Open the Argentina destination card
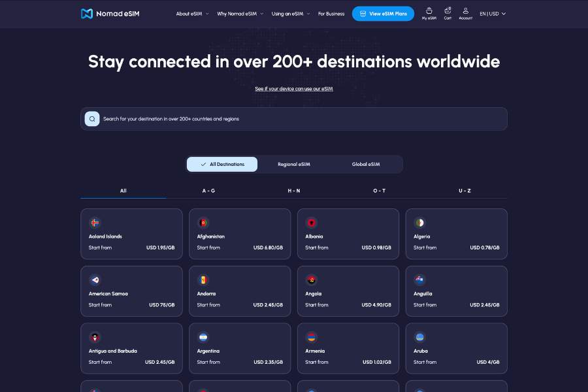The height and width of the screenshot is (392, 588). (x=240, y=348)
